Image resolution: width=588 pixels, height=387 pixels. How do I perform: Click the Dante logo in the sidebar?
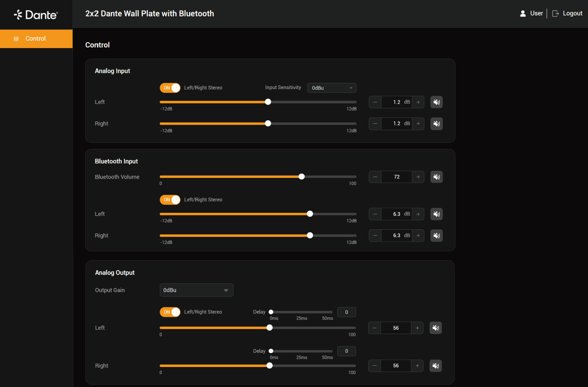(35, 14)
